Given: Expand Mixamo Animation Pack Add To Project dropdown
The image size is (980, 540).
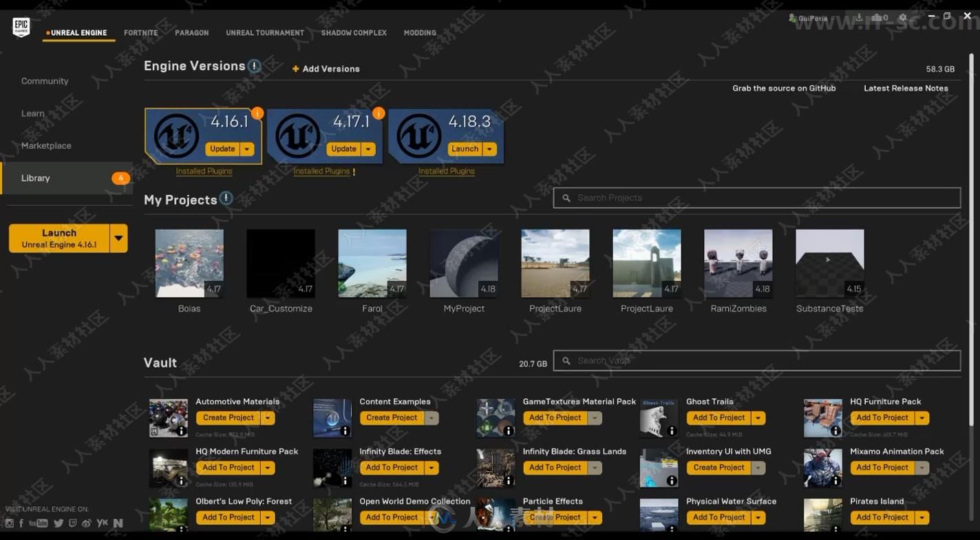Looking at the screenshot, I should click(x=922, y=468).
